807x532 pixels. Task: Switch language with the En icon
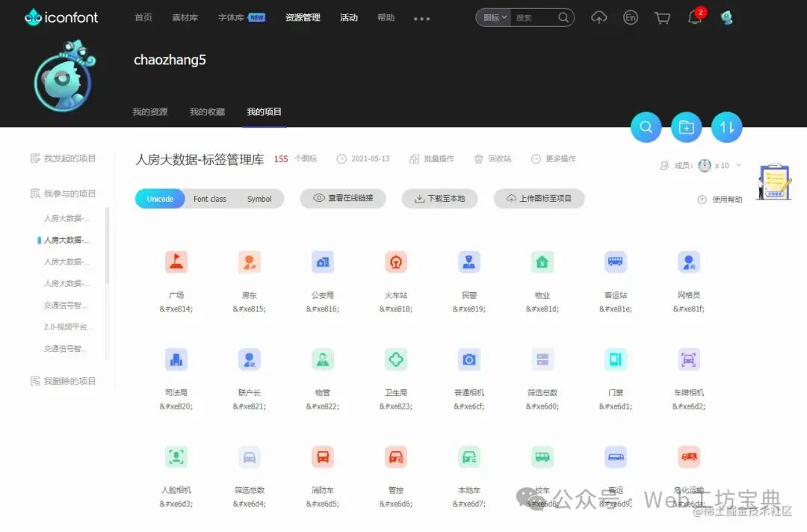(630, 17)
